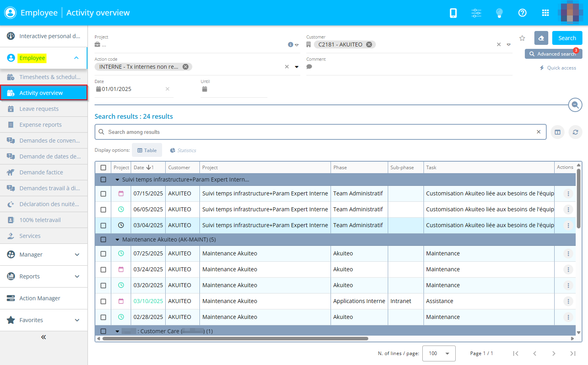Check the select-all checkbox in table header
Screen dimensions: 588x365
coord(103,168)
